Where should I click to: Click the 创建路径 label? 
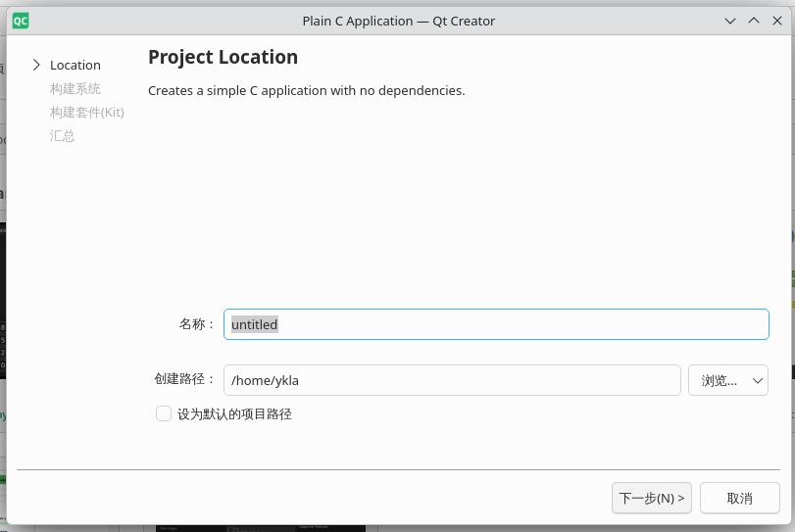click(184, 379)
